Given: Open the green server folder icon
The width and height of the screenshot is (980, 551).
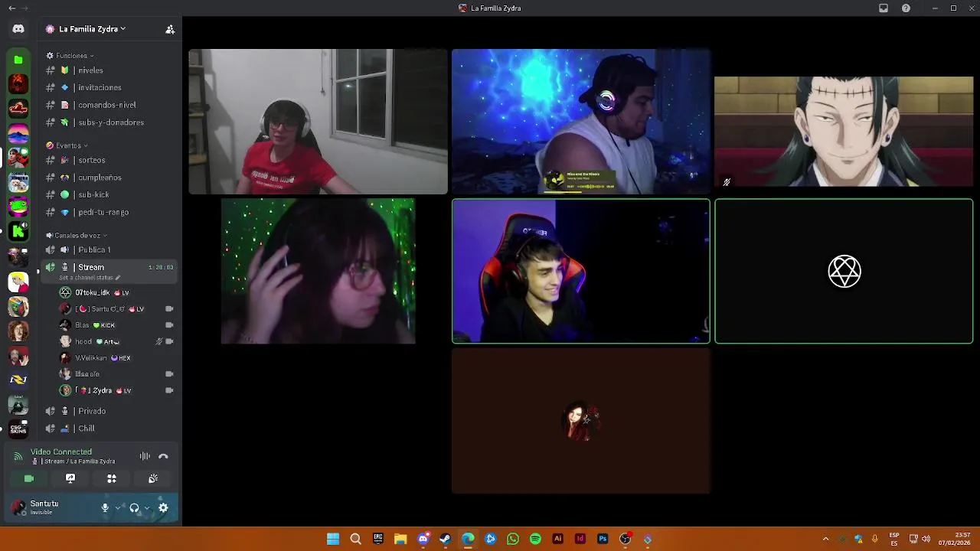Looking at the screenshot, I should coord(18,59).
